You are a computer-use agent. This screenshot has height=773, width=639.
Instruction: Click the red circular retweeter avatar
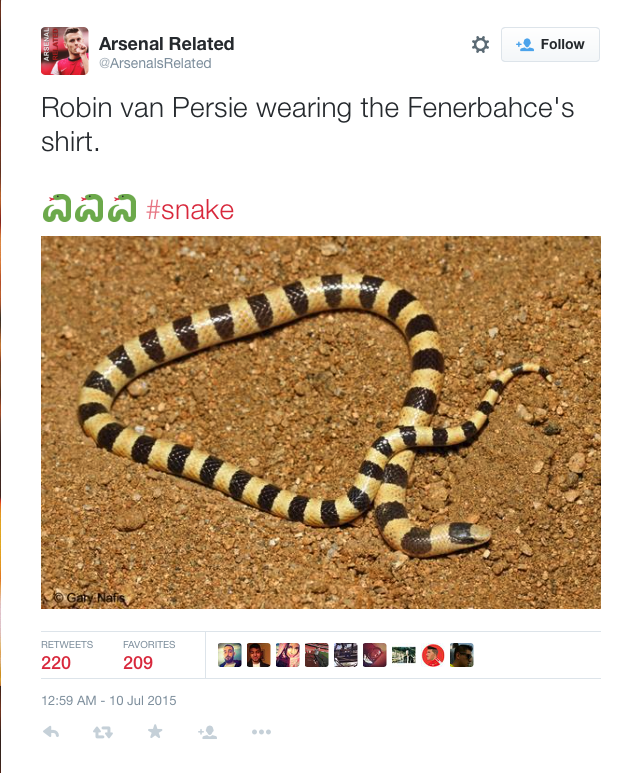click(433, 655)
